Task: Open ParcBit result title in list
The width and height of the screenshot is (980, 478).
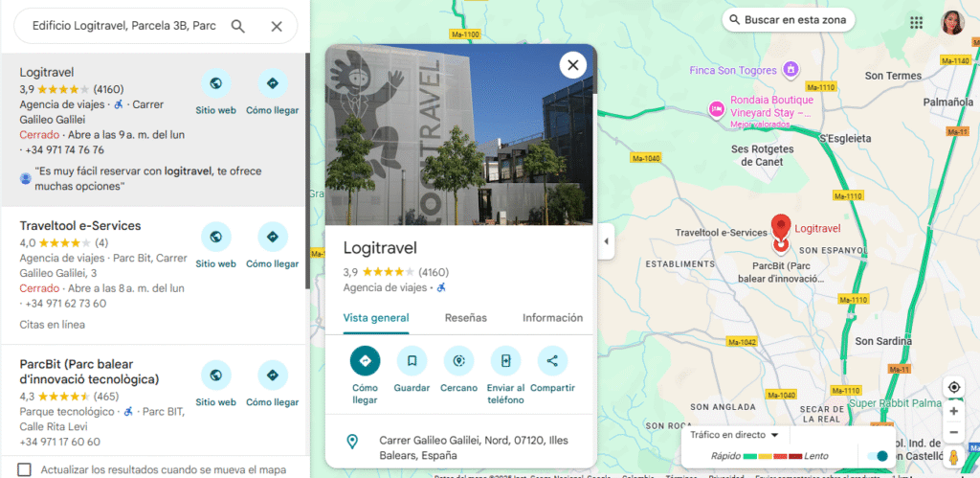Action: 89,372
